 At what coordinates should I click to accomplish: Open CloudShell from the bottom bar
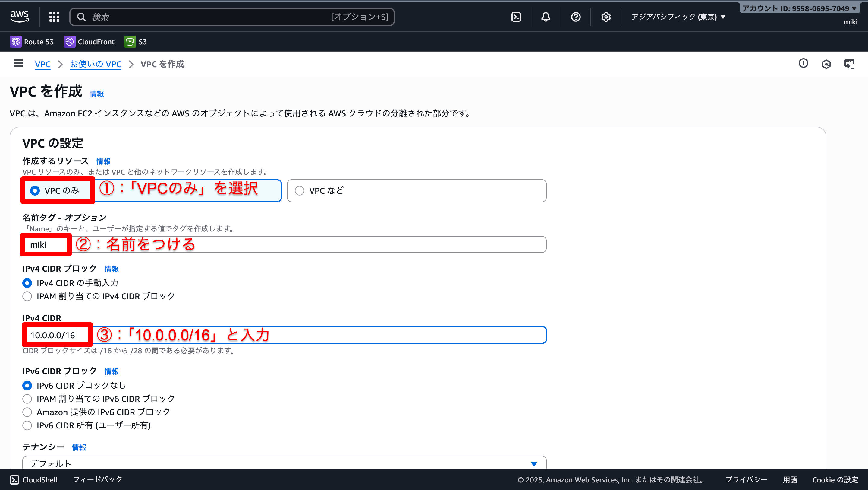tap(33, 479)
